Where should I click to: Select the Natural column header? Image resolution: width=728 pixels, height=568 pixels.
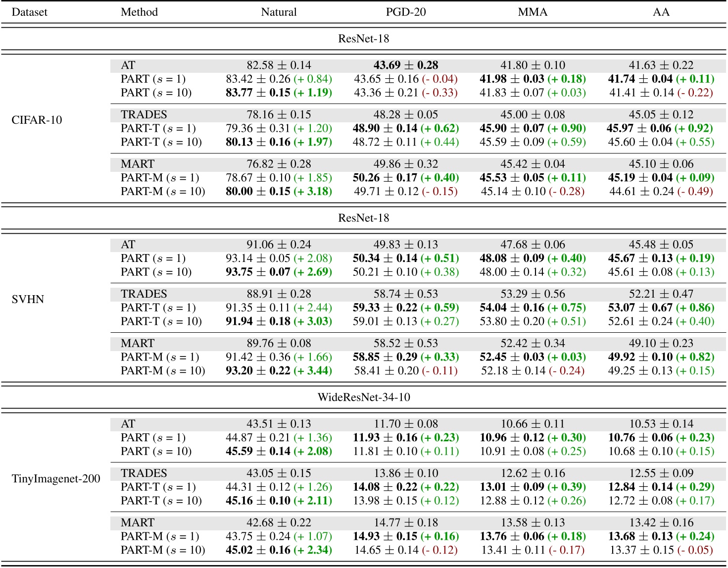pyautogui.click(x=279, y=12)
